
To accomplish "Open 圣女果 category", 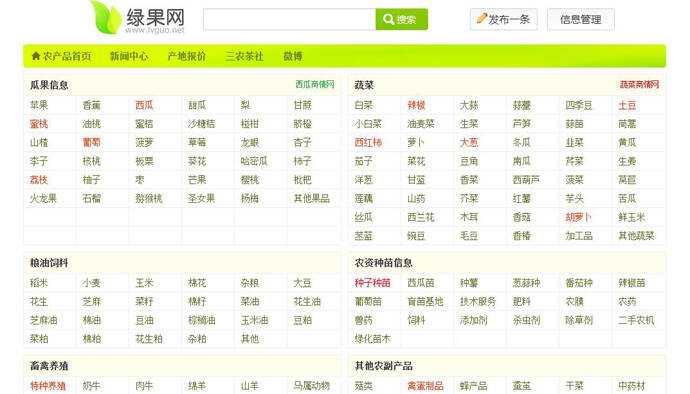I will pyautogui.click(x=202, y=199).
